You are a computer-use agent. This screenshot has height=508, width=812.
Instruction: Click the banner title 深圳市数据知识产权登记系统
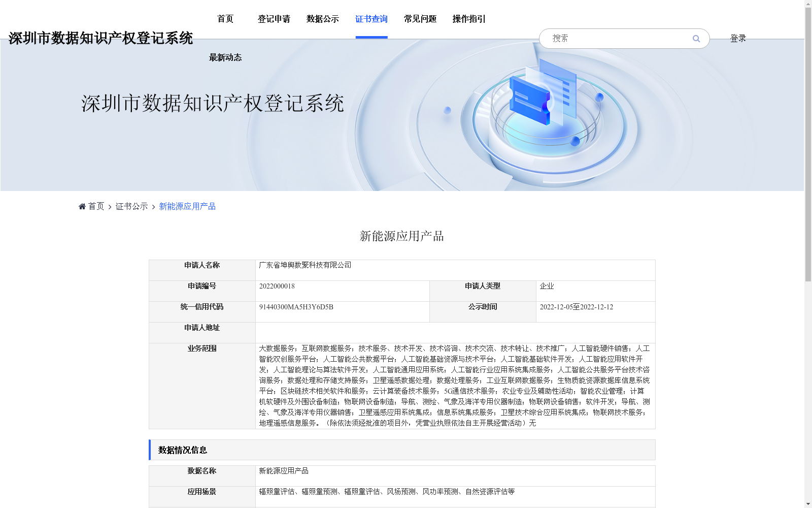pyautogui.click(x=213, y=103)
